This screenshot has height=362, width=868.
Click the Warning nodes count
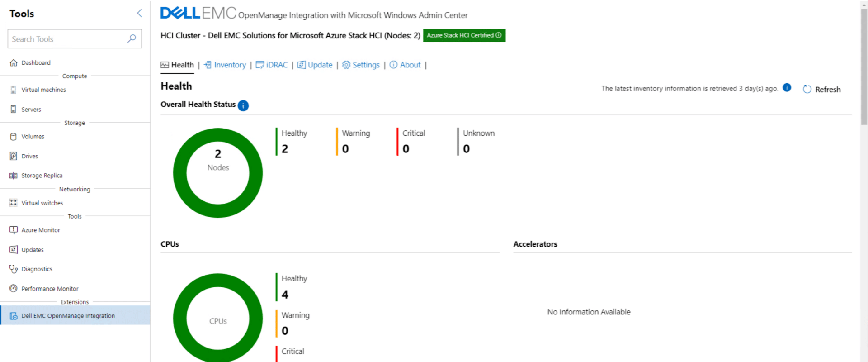pyautogui.click(x=345, y=149)
